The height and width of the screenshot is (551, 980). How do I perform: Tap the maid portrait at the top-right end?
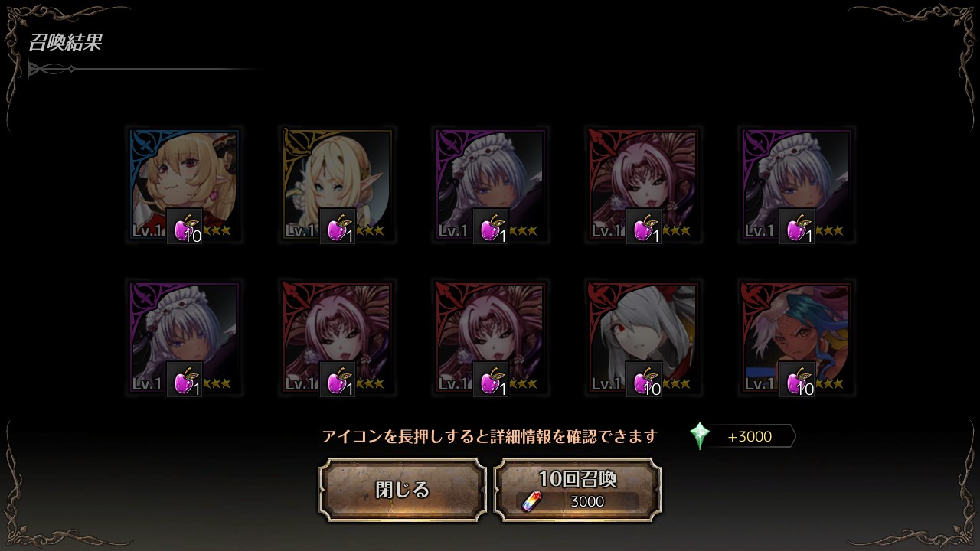tap(797, 185)
